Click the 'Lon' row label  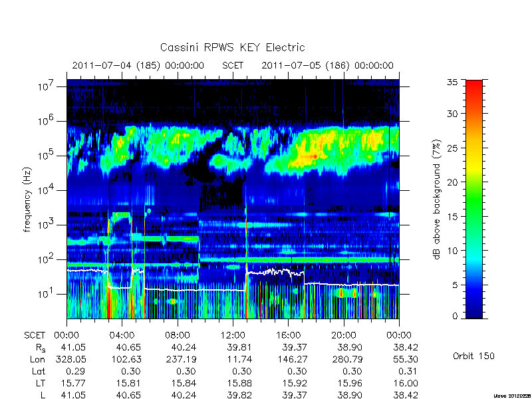tap(38, 359)
